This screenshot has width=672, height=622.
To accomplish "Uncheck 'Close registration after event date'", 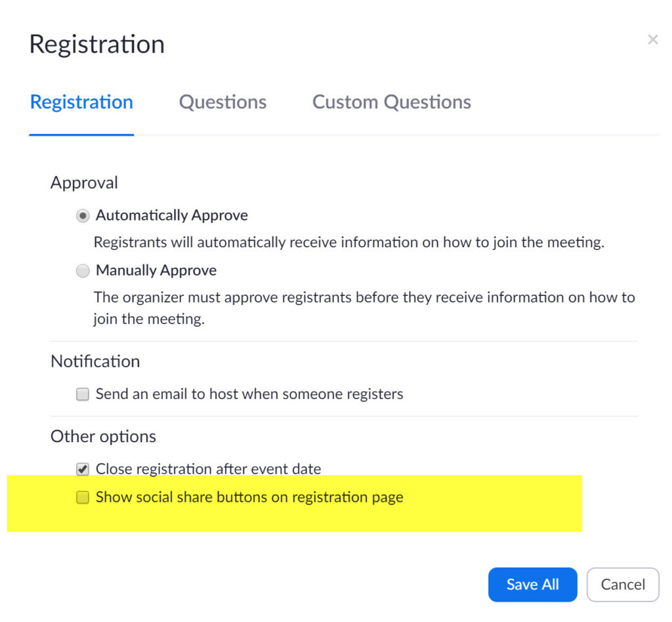I will coord(82,468).
